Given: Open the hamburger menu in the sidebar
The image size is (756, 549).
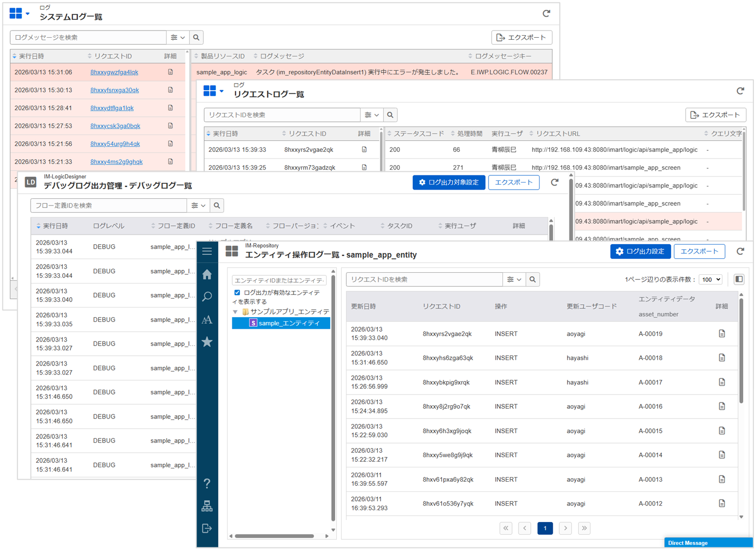Looking at the screenshot, I should click(207, 251).
